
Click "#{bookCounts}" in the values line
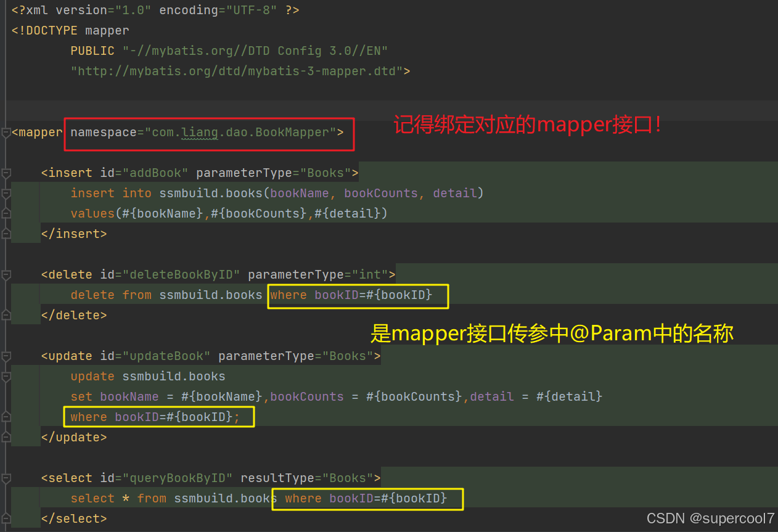point(259,213)
